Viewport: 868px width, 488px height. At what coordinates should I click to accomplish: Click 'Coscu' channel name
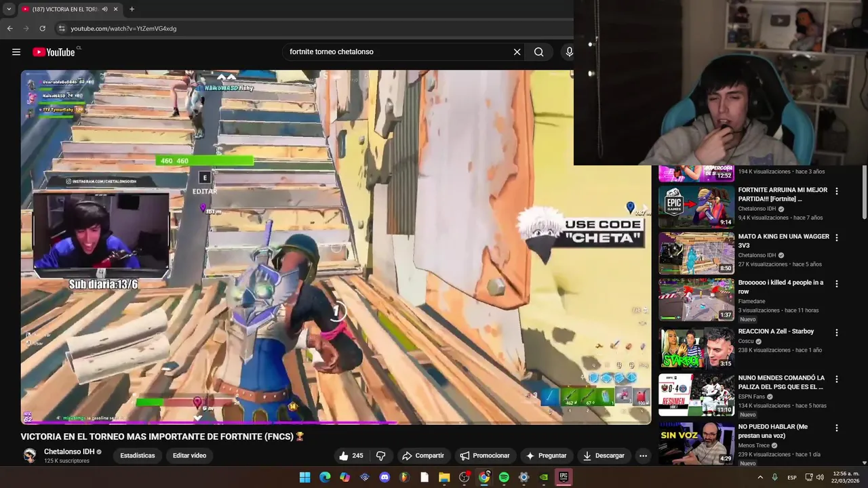pos(746,341)
